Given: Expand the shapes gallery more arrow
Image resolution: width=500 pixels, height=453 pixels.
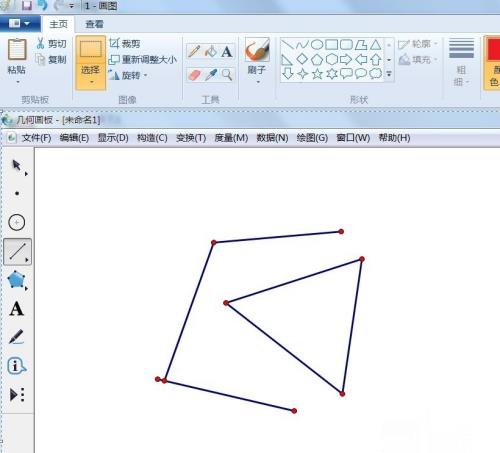Looking at the screenshot, I should (389, 74).
